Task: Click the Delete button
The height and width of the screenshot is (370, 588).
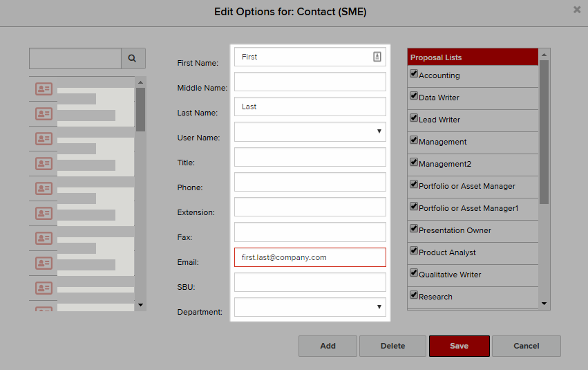Action: click(392, 346)
